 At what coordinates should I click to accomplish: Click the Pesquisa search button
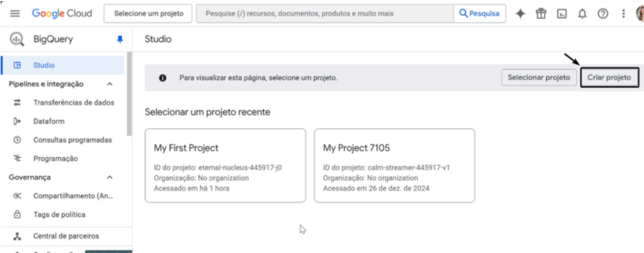pyautogui.click(x=480, y=14)
